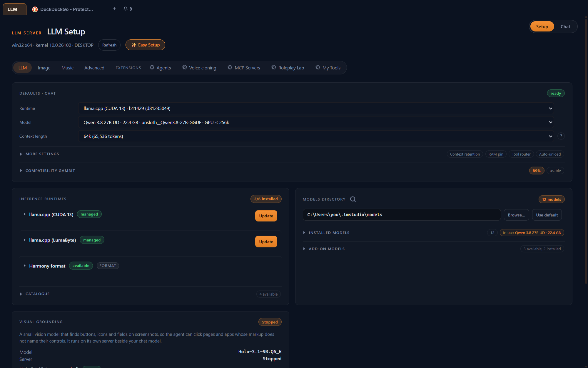The width and height of the screenshot is (588, 368).
Task: Click the DuckDuckGo tab favicon
Action: point(35,9)
